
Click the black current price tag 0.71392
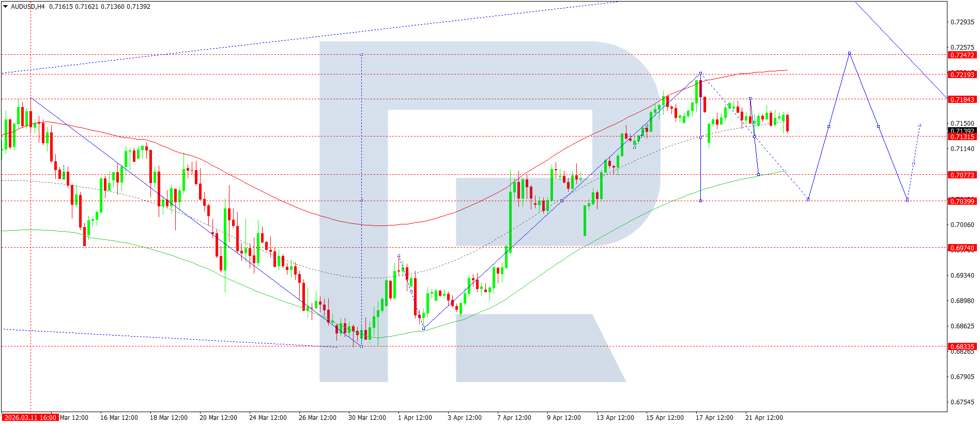pos(962,131)
